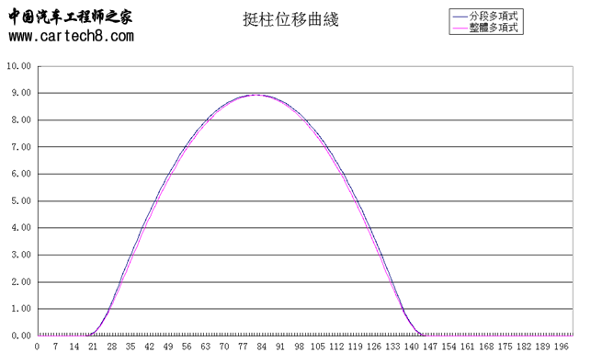The image size is (591, 364).
Task: Click the chart title 挺柱位移曲綫
Action: (x=290, y=19)
